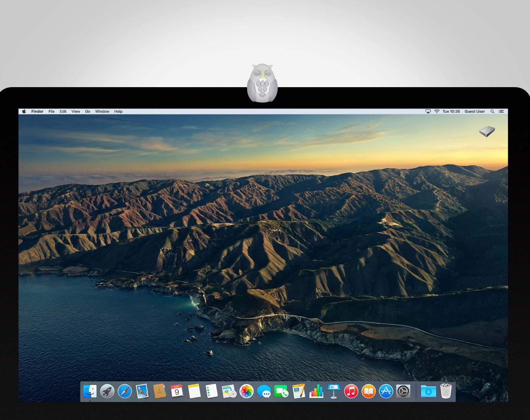
Task: Launch the Messages app
Action: 263,392
